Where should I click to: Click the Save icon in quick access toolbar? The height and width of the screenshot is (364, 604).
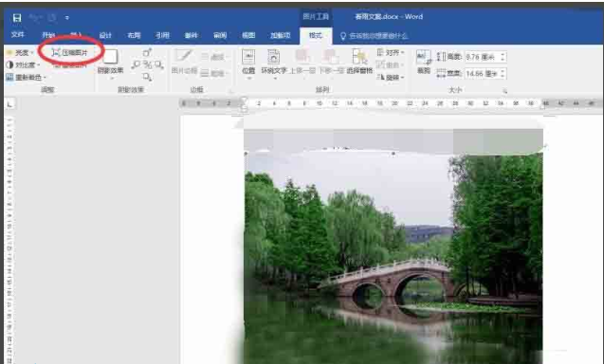click(x=17, y=18)
